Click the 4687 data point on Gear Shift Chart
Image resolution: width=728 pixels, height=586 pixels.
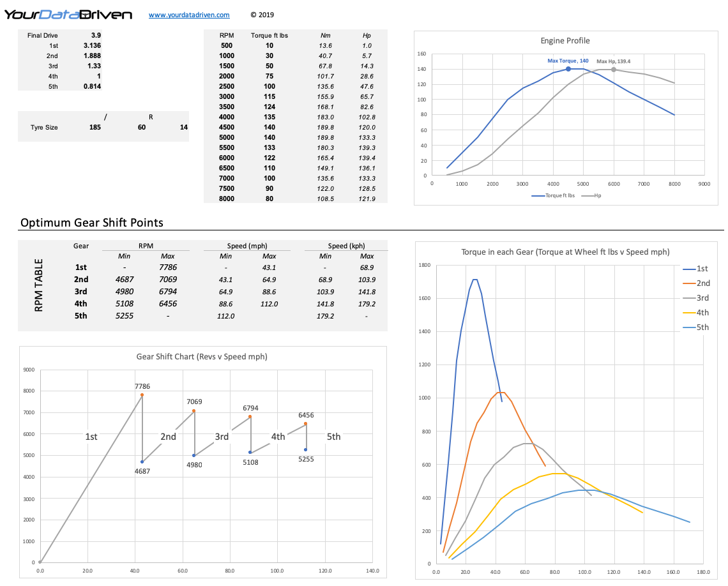pyautogui.click(x=142, y=462)
